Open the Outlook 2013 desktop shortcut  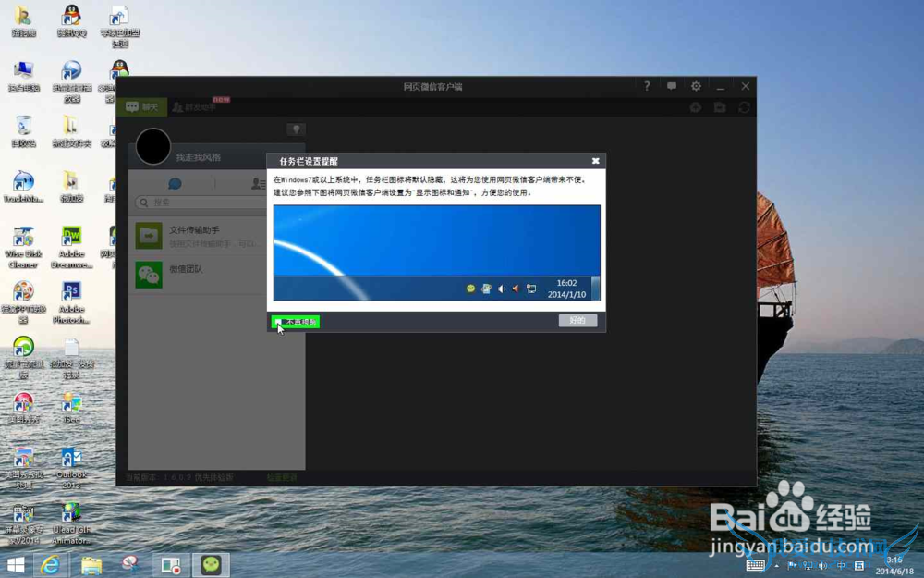click(x=71, y=468)
